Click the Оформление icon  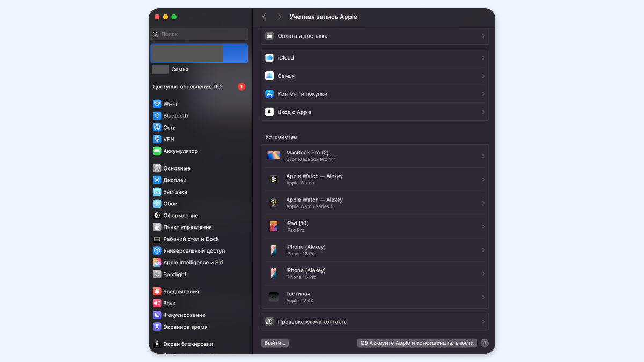pos(157,216)
